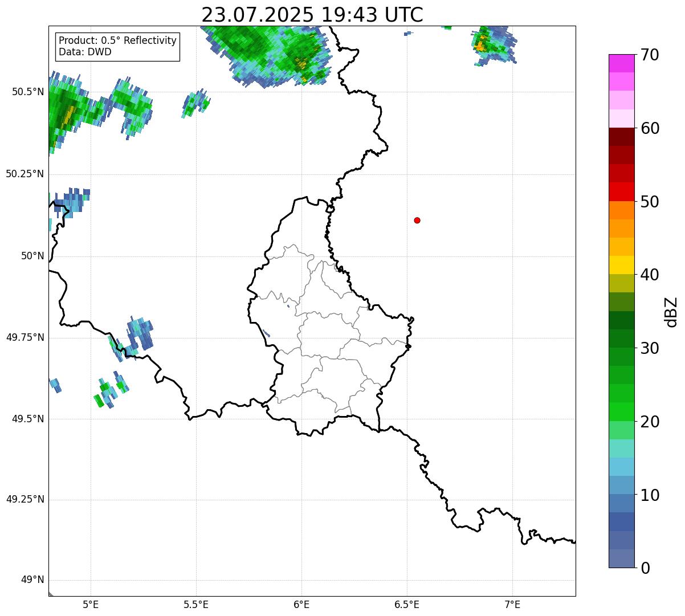The image size is (685, 616).
Task: Click colorbar tick label 30
Action: pyautogui.click(x=650, y=348)
